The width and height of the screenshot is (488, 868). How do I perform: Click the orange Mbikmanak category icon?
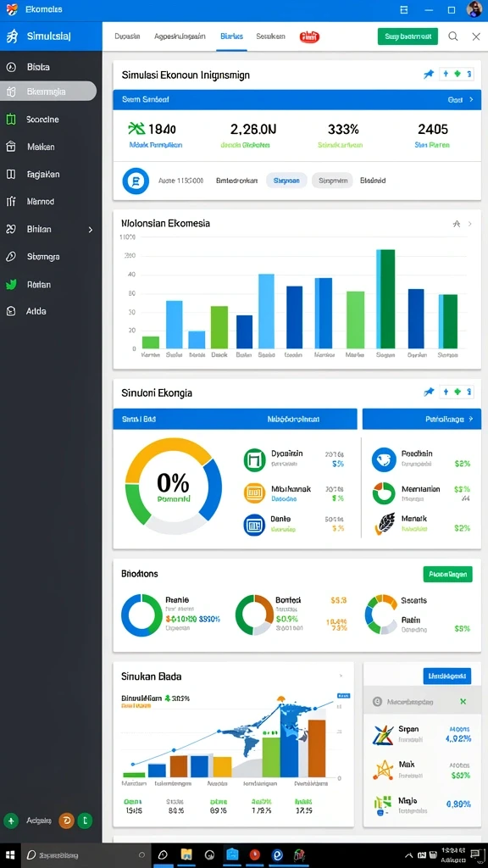click(254, 492)
